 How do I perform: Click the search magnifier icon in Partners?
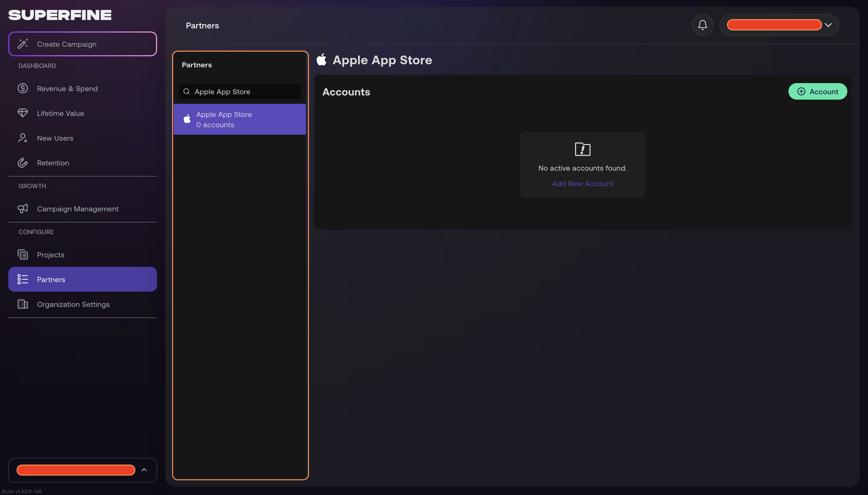(x=187, y=91)
